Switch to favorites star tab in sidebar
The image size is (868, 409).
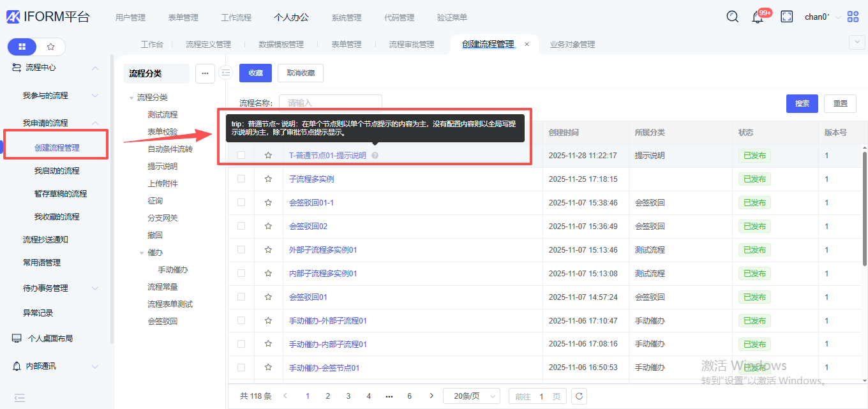(x=51, y=47)
